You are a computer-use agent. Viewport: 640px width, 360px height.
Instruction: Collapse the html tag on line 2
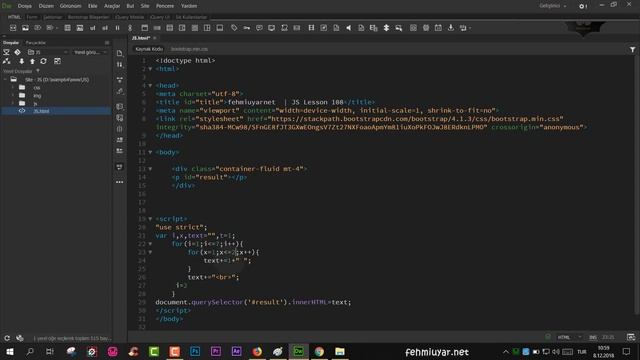coord(150,69)
